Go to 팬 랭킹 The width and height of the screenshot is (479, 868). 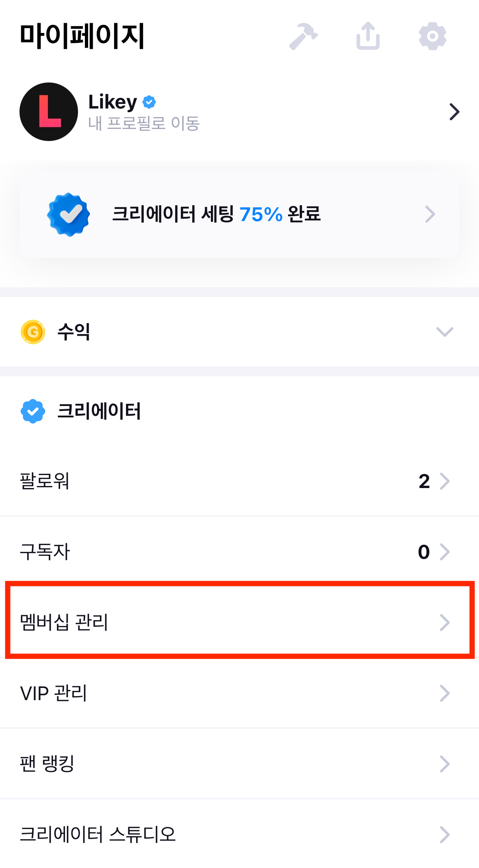coord(239,764)
